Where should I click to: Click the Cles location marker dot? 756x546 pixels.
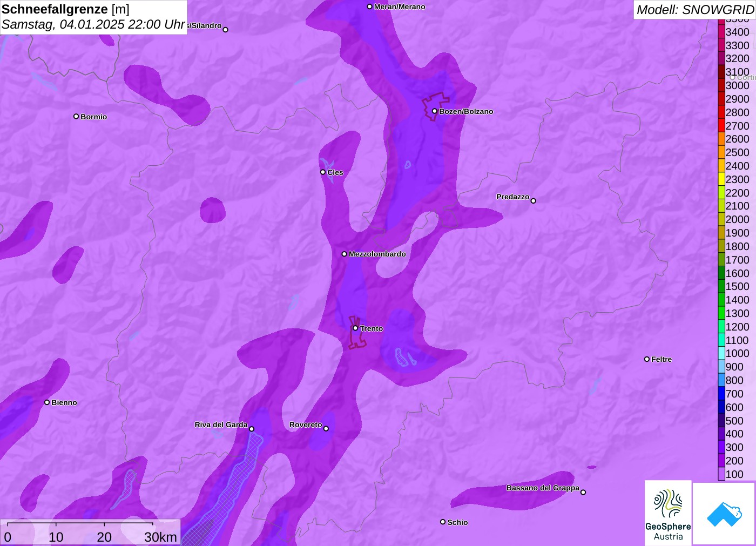323,172
